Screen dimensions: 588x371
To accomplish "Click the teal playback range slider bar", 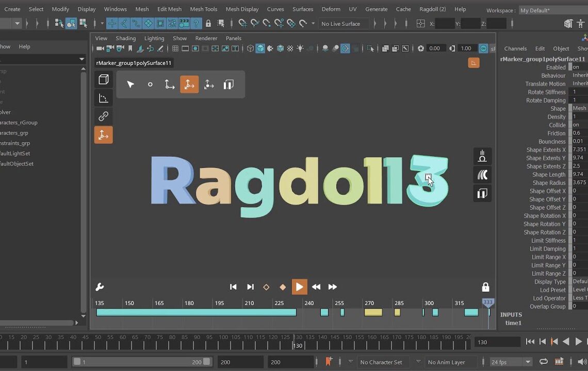I will pos(196,312).
